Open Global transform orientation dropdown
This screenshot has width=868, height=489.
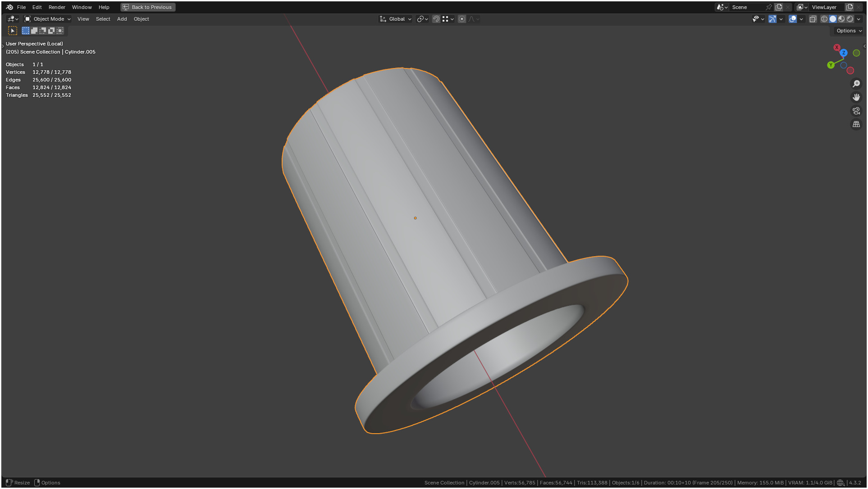(x=396, y=19)
